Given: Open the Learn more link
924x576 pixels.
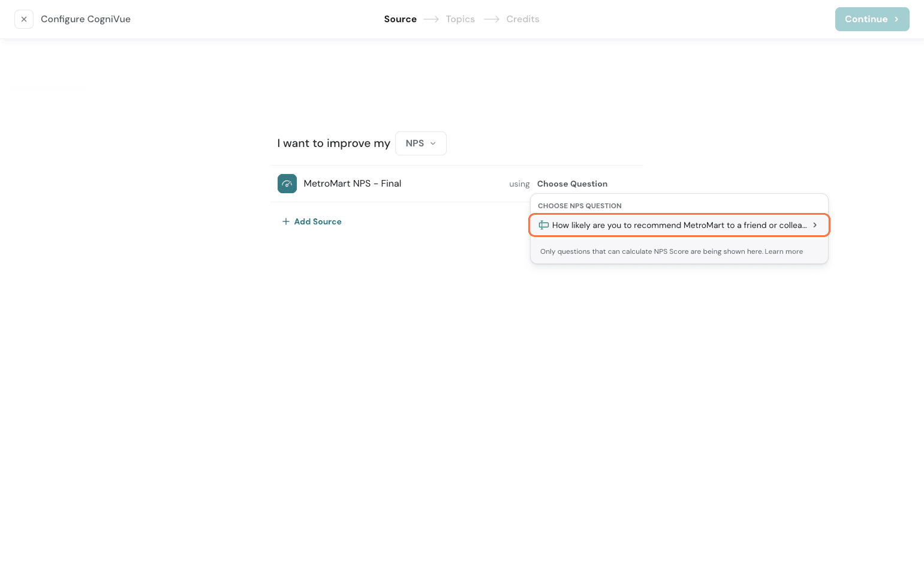Looking at the screenshot, I should [783, 252].
